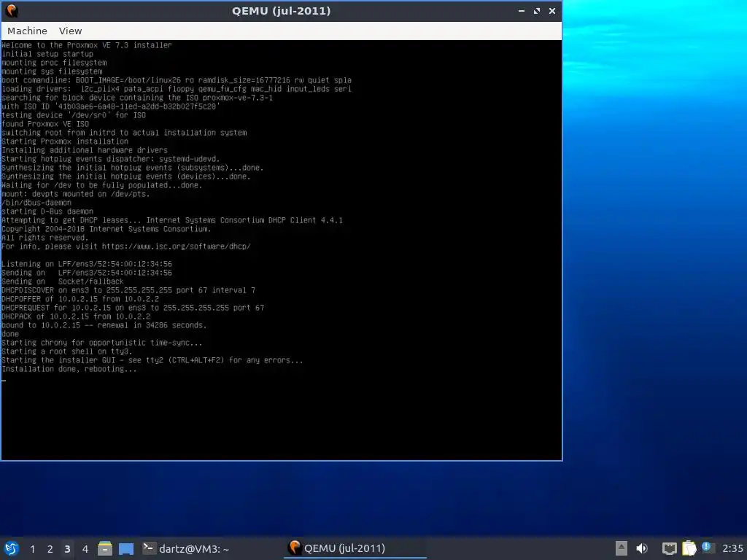
Task: Open removable media eject tray icon
Action: [x=622, y=548]
